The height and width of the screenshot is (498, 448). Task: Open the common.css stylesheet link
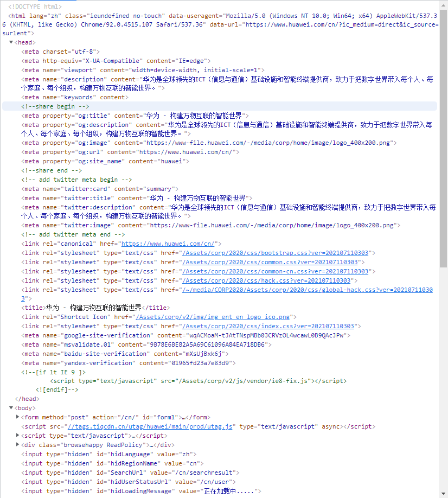(x=270, y=262)
